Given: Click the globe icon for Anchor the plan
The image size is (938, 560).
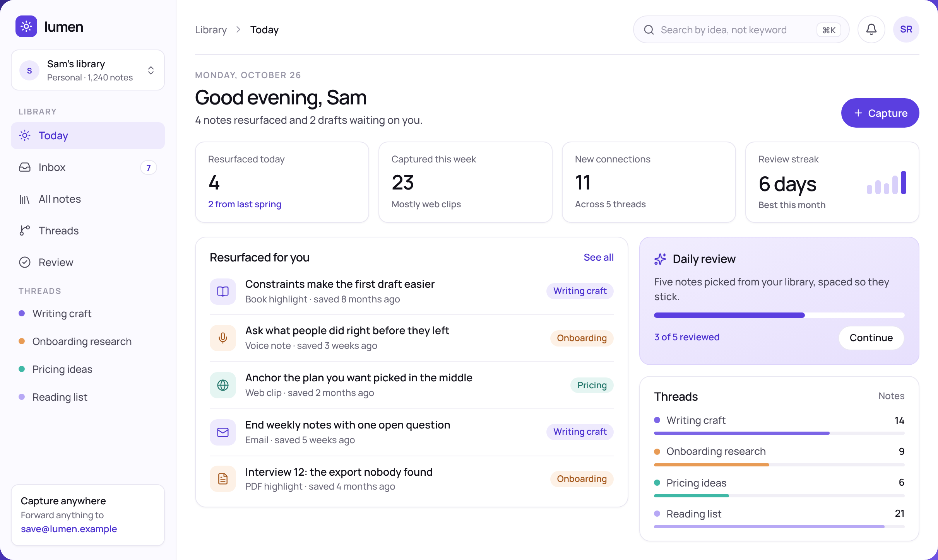Looking at the screenshot, I should 223,385.
